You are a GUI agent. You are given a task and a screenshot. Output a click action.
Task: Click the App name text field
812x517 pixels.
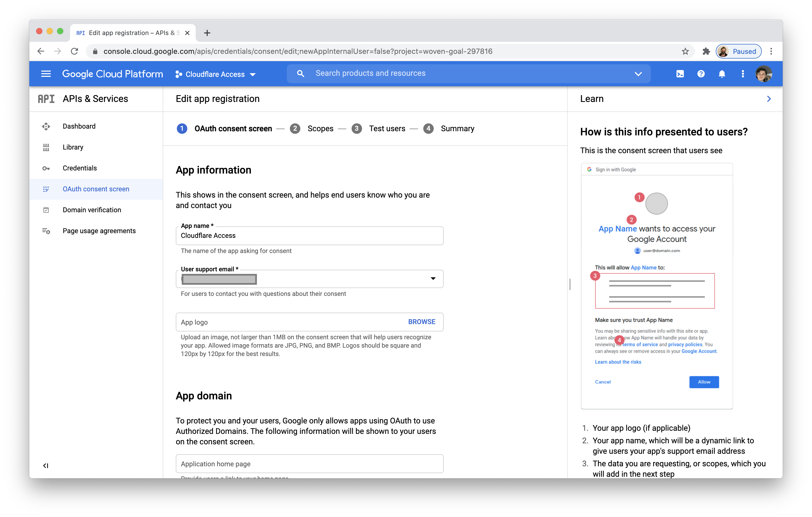point(309,235)
